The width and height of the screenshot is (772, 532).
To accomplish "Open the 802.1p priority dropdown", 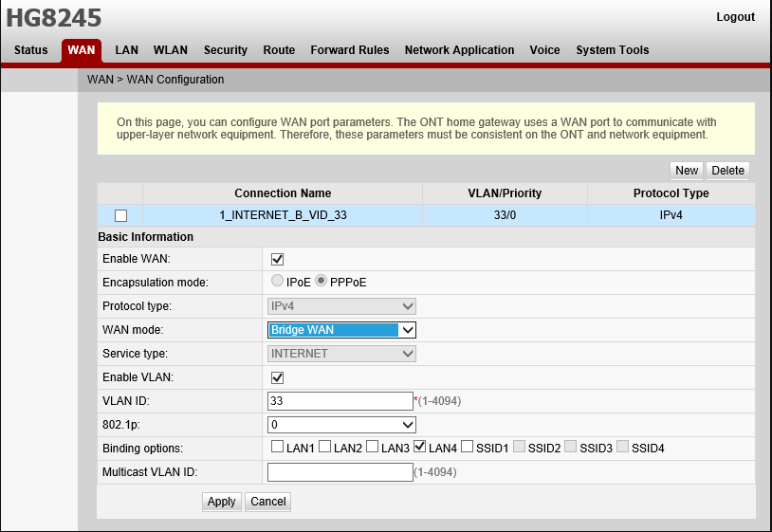I will [x=341, y=425].
